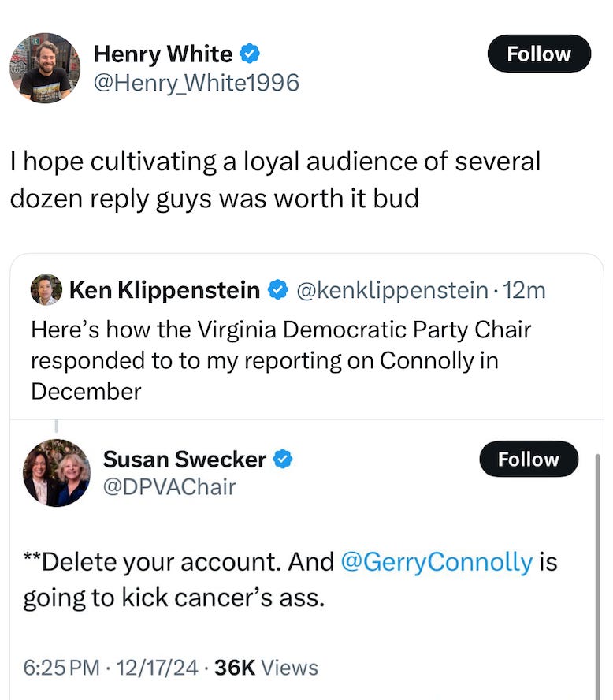Open the @kenklippenstein handle
This screenshot has height=700, width=613.
coord(392,290)
